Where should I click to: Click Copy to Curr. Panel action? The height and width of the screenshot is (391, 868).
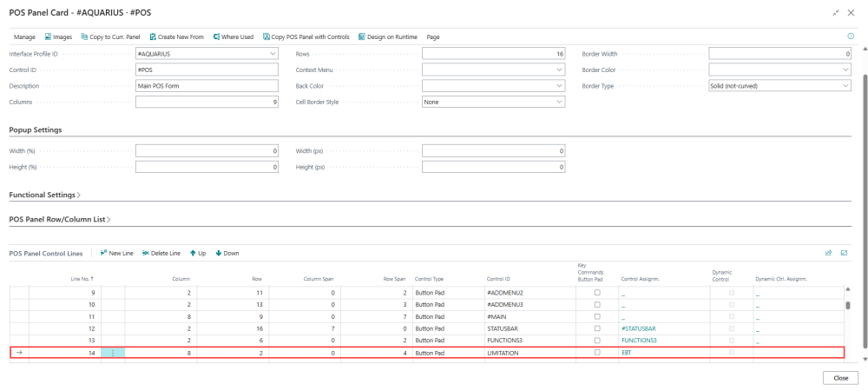click(110, 37)
